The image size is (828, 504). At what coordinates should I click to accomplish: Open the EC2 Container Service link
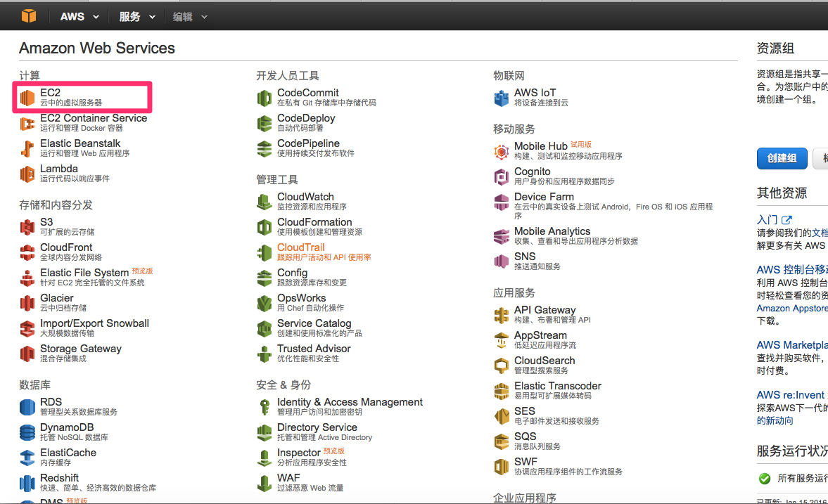pyautogui.click(x=94, y=118)
